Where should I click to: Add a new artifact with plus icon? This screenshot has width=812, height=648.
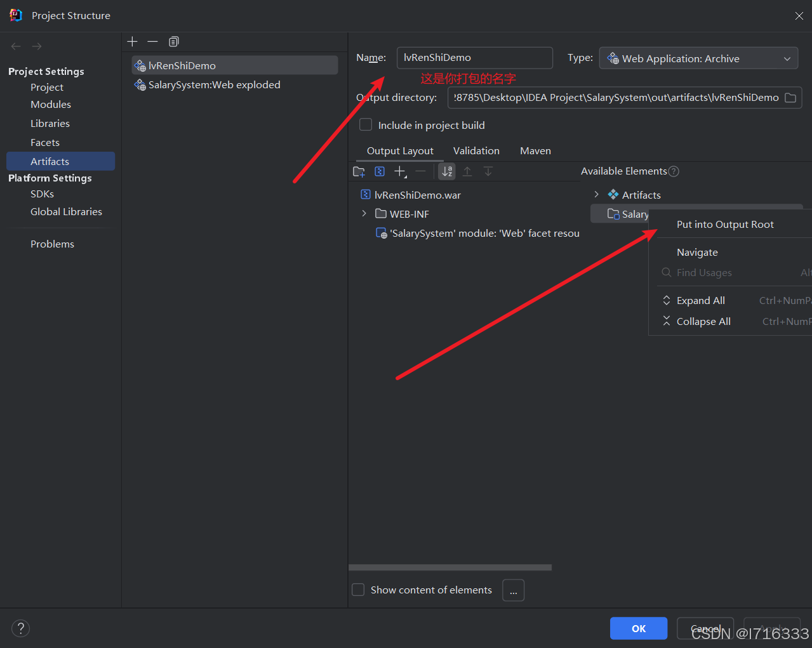[x=132, y=41]
